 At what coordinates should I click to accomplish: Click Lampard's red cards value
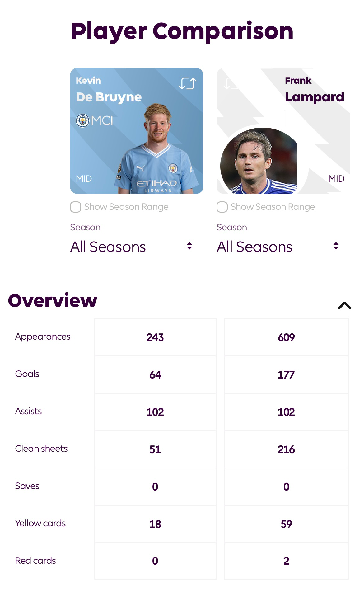pos(286,561)
